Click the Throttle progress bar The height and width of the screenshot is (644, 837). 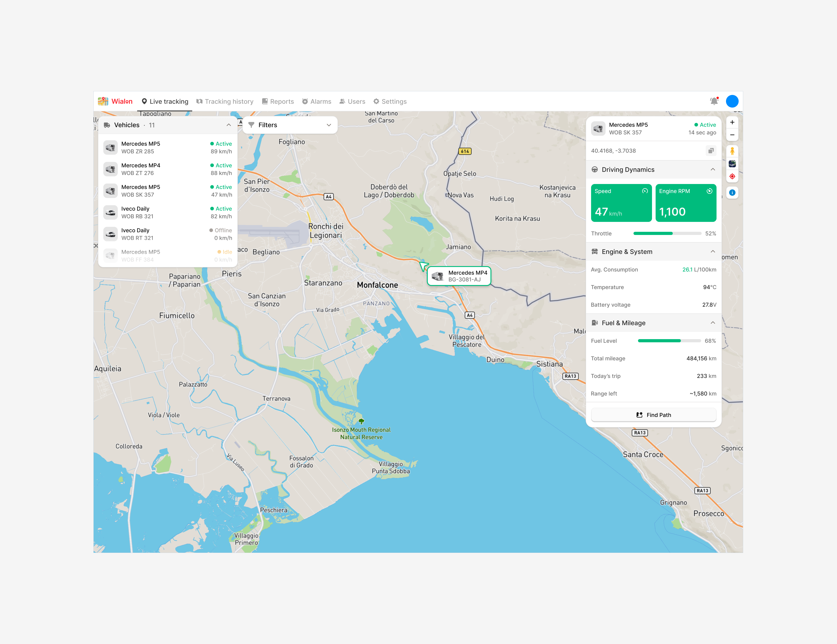point(667,233)
